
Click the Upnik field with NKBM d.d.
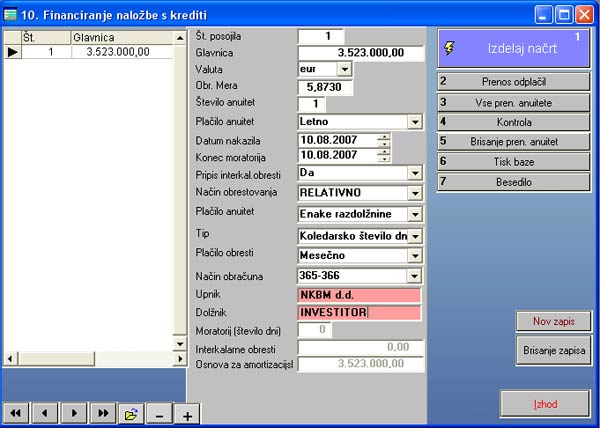[x=360, y=295]
